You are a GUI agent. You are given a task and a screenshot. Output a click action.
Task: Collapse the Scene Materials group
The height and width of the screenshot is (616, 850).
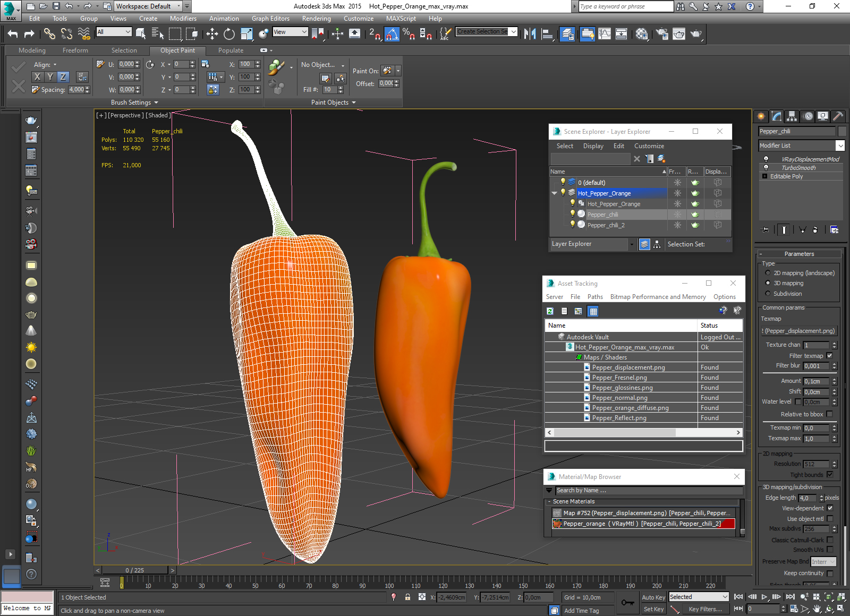tap(549, 502)
